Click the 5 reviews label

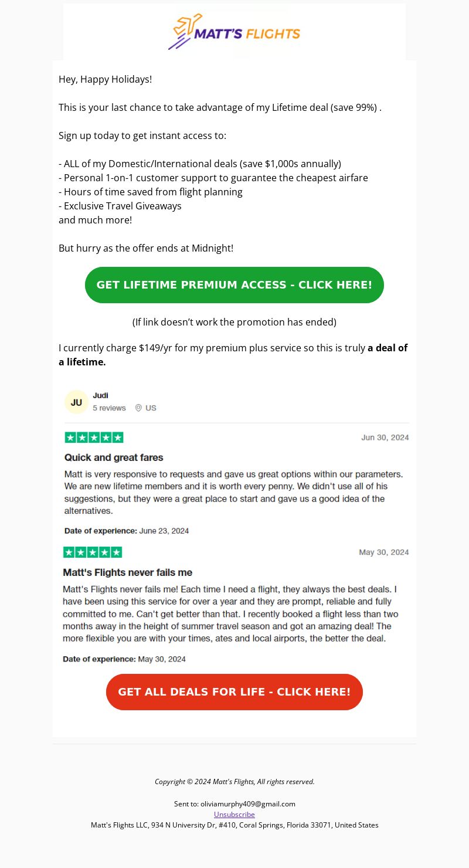pyautogui.click(x=109, y=408)
